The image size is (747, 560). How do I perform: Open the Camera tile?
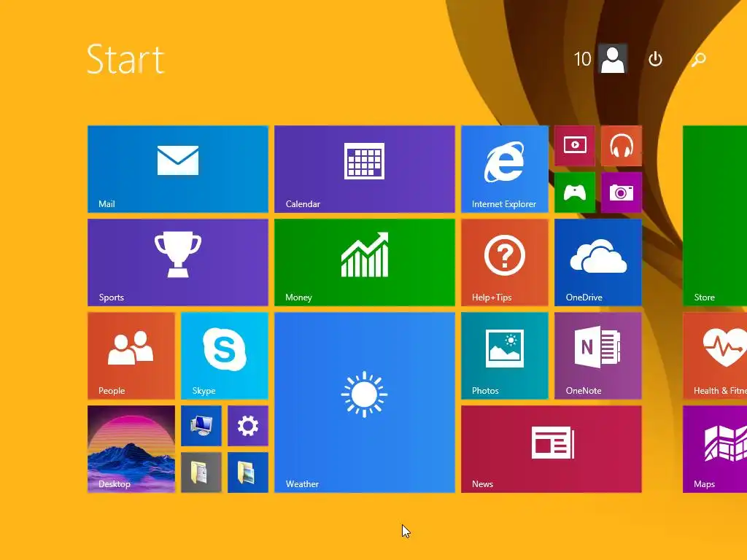[x=622, y=192]
